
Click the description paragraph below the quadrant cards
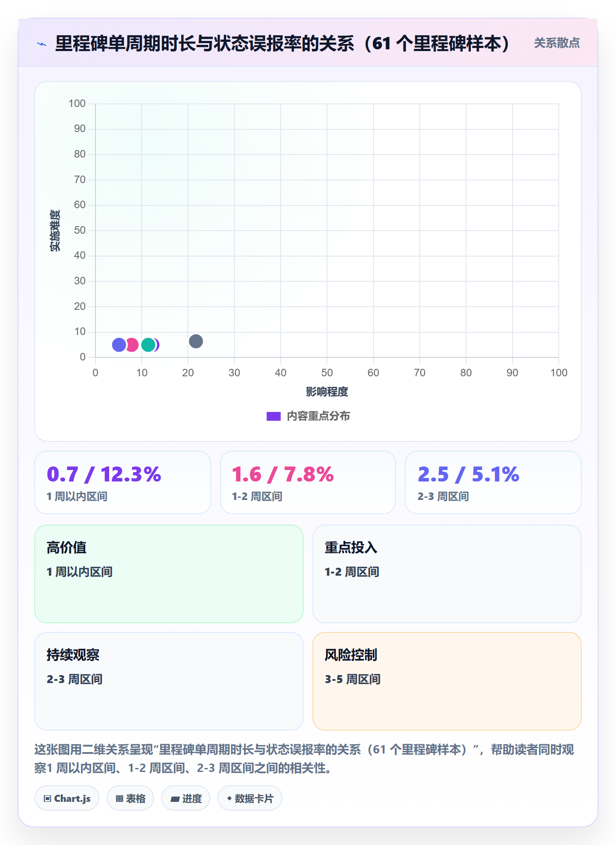pyautogui.click(x=304, y=759)
